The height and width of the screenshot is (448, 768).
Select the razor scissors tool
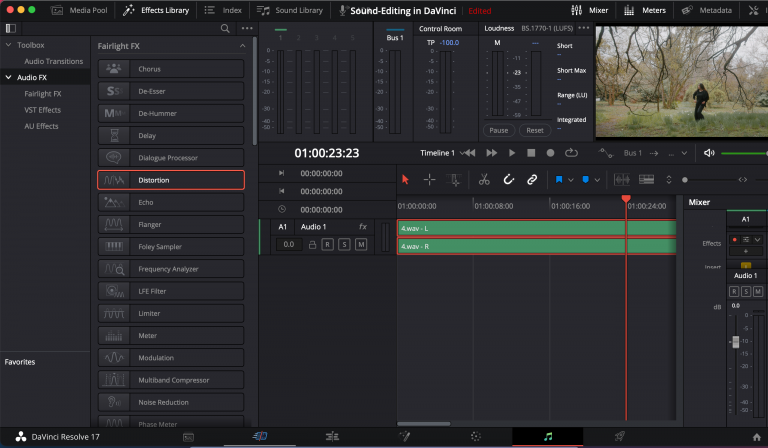click(x=484, y=180)
